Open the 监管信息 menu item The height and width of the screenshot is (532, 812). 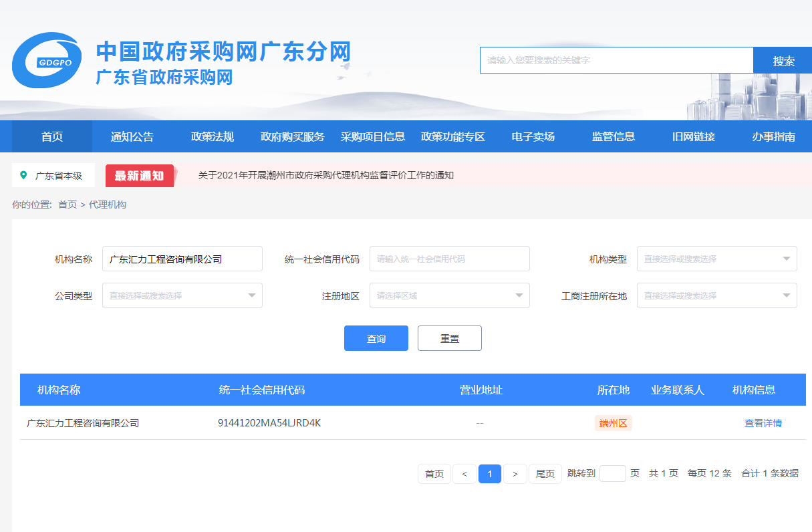point(613,136)
